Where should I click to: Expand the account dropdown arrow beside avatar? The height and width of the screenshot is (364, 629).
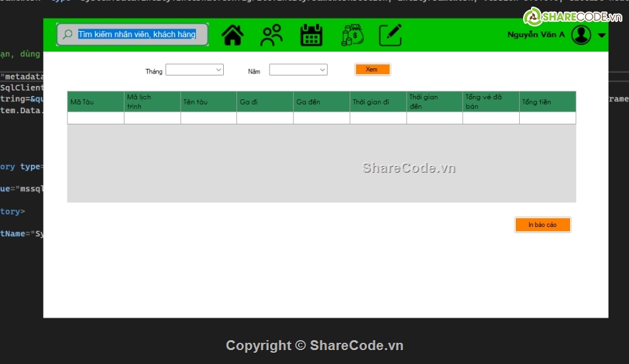(x=601, y=36)
